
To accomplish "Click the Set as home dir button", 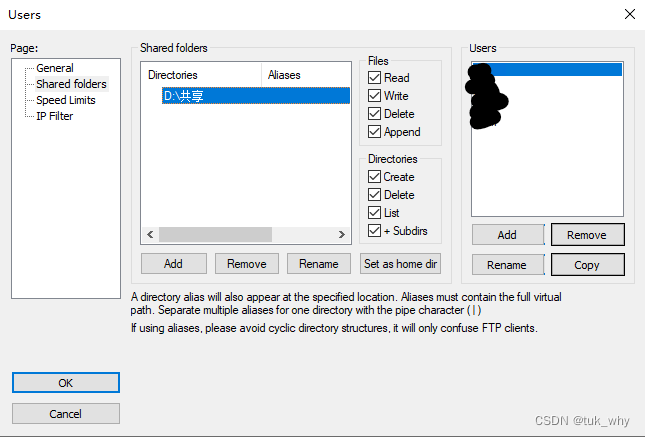I will tap(400, 264).
